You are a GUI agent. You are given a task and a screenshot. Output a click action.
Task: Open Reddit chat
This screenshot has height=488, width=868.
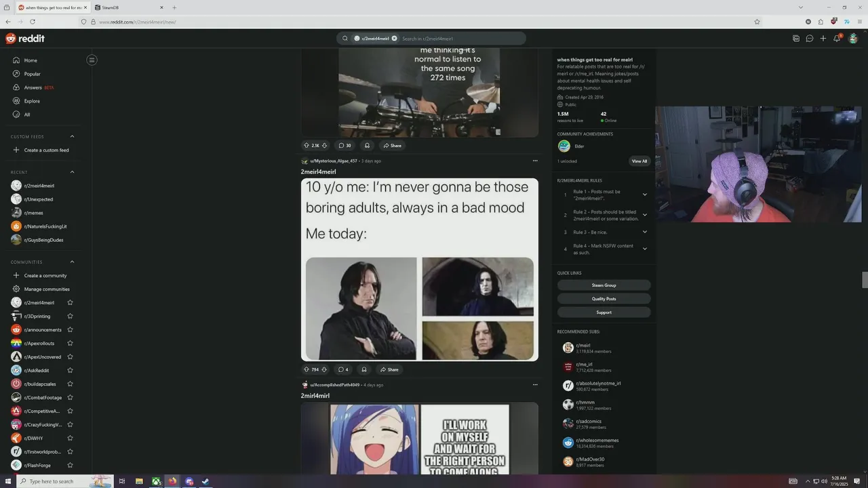(810, 39)
